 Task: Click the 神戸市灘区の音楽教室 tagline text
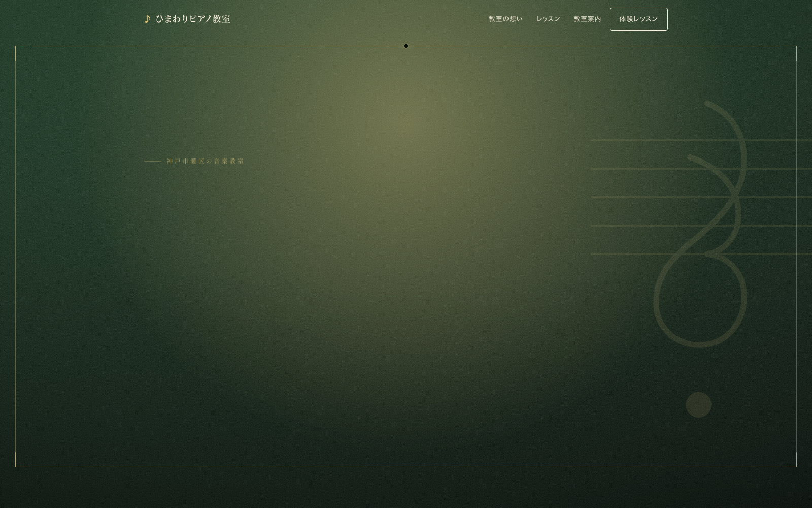coord(206,161)
